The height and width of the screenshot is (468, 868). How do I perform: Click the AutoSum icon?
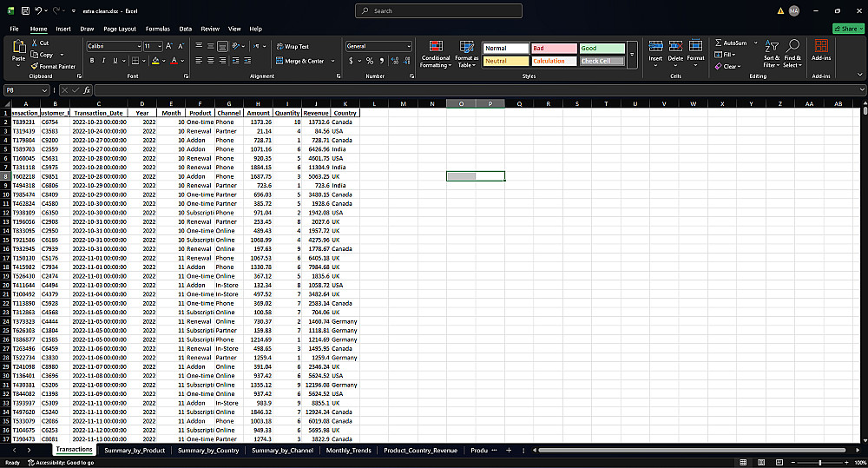point(719,43)
